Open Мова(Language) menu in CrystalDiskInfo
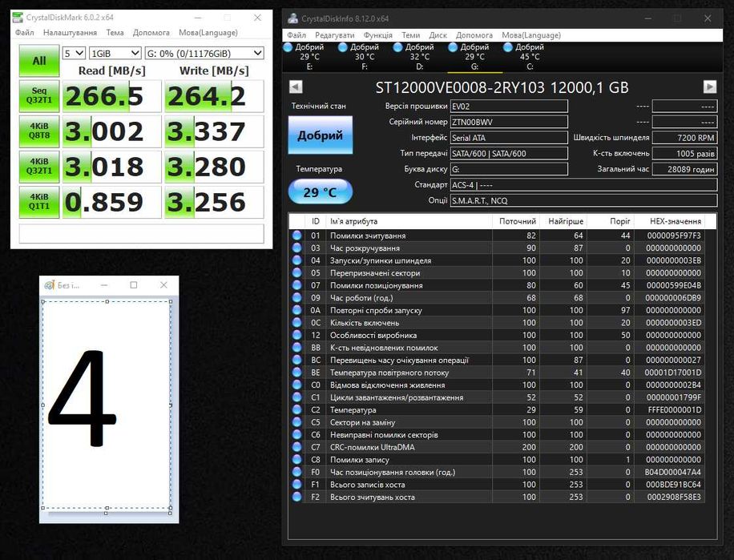Image resolution: width=734 pixels, height=560 pixels. [x=531, y=35]
